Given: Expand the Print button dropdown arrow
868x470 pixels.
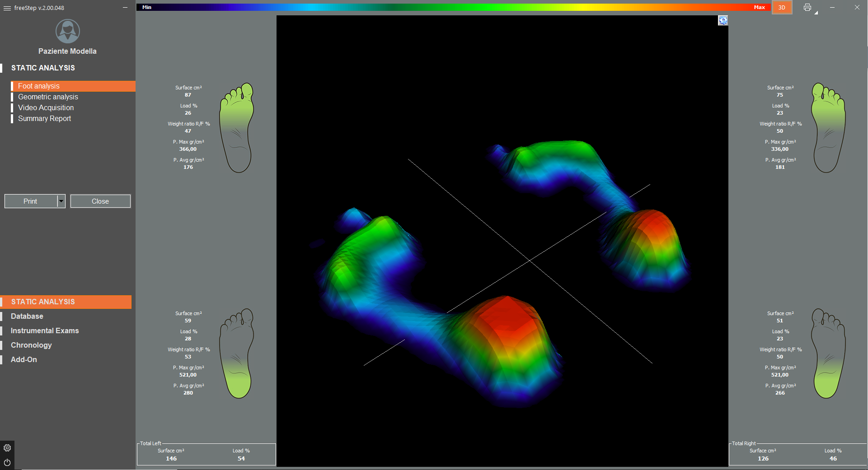Looking at the screenshot, I should [x=61, y=201].
